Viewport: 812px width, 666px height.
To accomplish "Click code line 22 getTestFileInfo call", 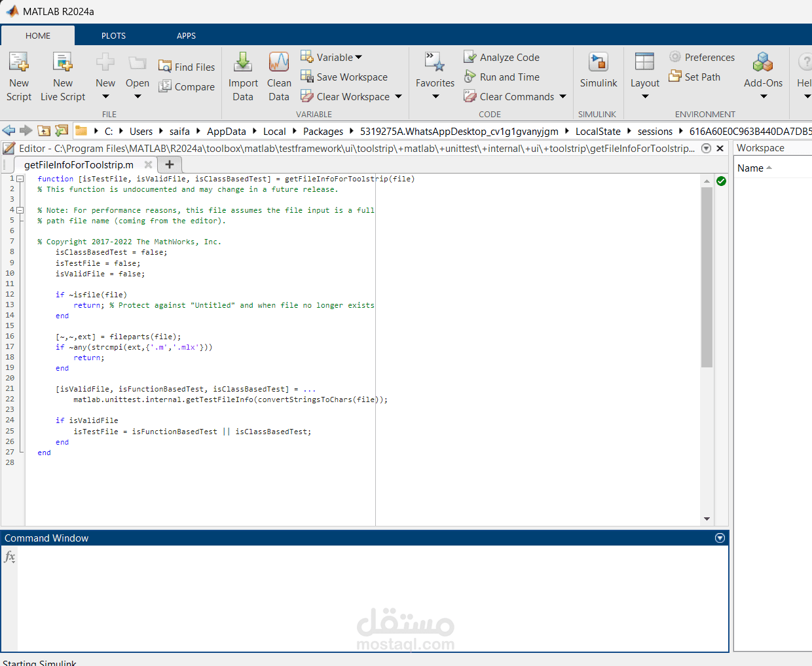I will [x=231, y=399].
